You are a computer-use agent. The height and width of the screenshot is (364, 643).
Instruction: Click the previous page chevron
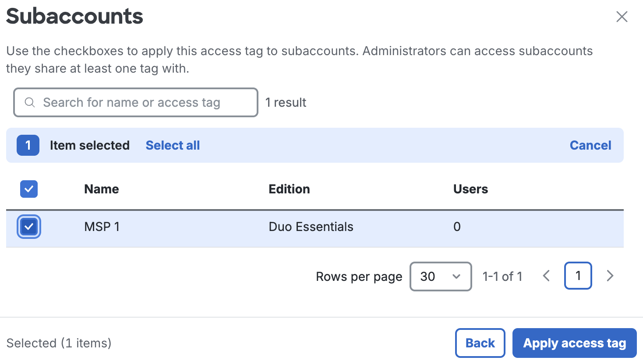click(546, 276)
